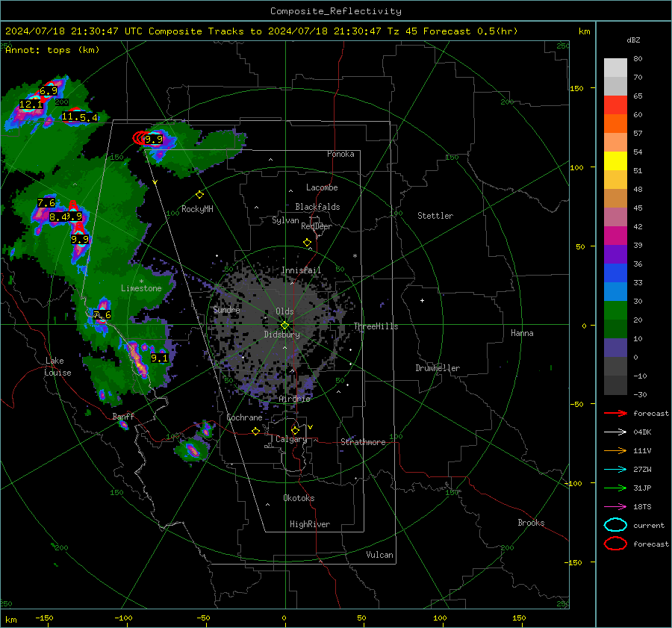672x628 pixels.
Task: Click the Cochrane label
Action: [244, 417]
